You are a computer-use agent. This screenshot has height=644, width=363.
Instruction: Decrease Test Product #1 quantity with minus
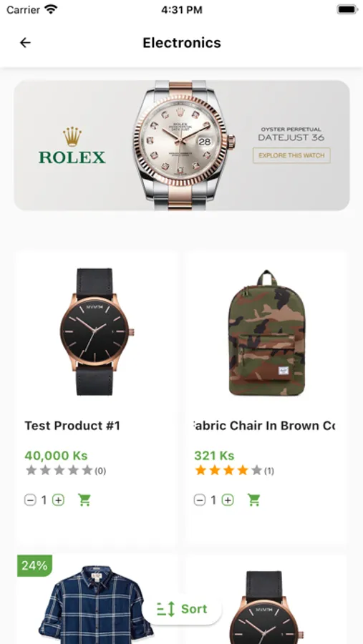pos(30,500)
